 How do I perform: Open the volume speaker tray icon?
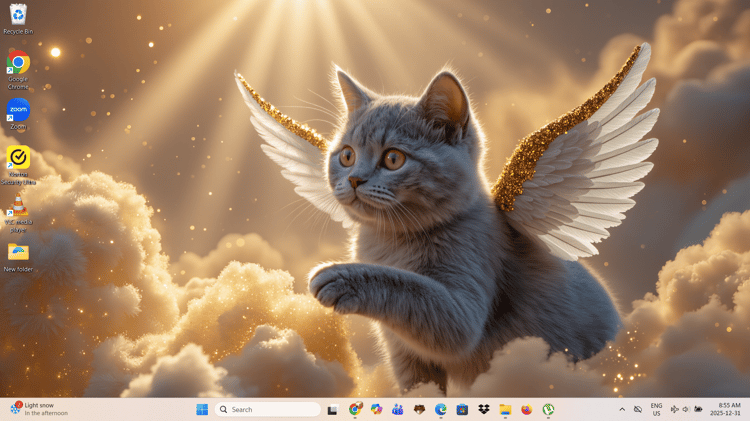[x=686, y=410]
